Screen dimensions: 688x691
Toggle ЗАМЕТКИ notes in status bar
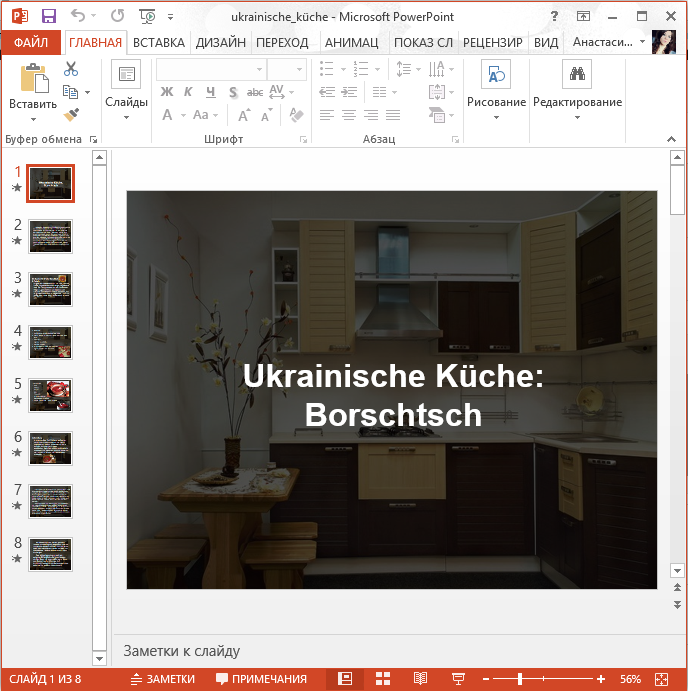[x=163, y=679]
